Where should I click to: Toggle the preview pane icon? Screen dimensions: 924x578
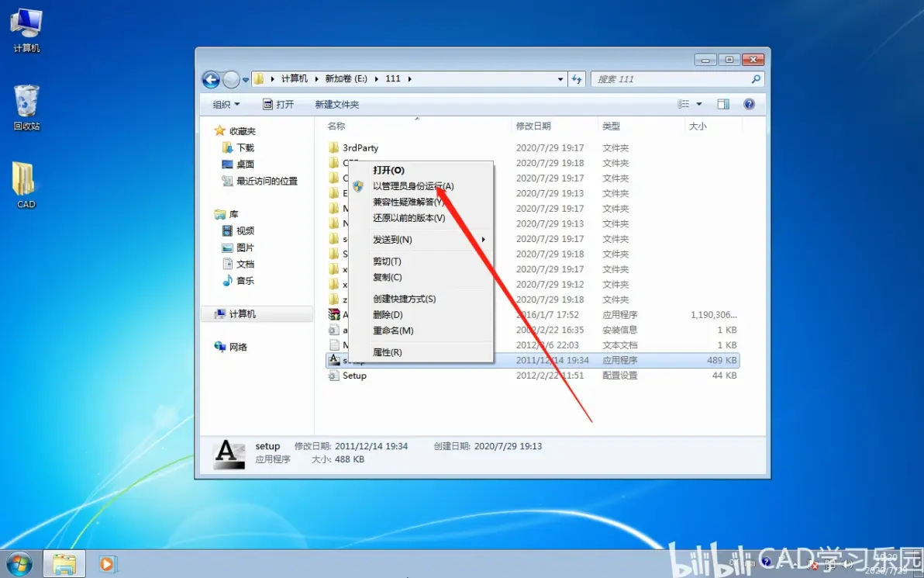(x=723, y=105)
